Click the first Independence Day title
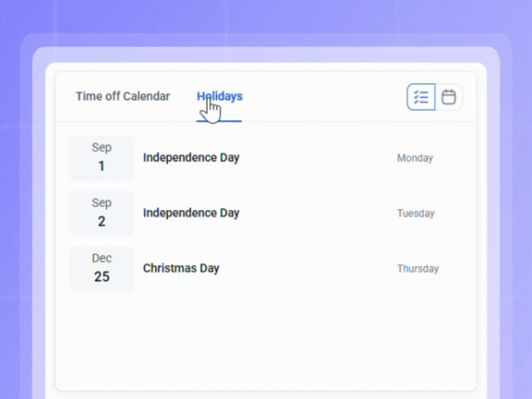The width and height of the screenshot is (532, 399). pos(191,158)
